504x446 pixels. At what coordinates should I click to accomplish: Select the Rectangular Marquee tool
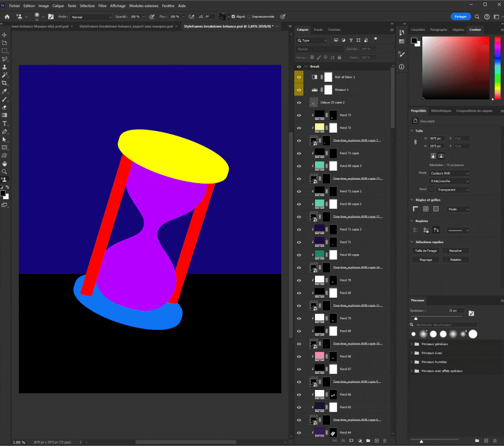[4, 51]
